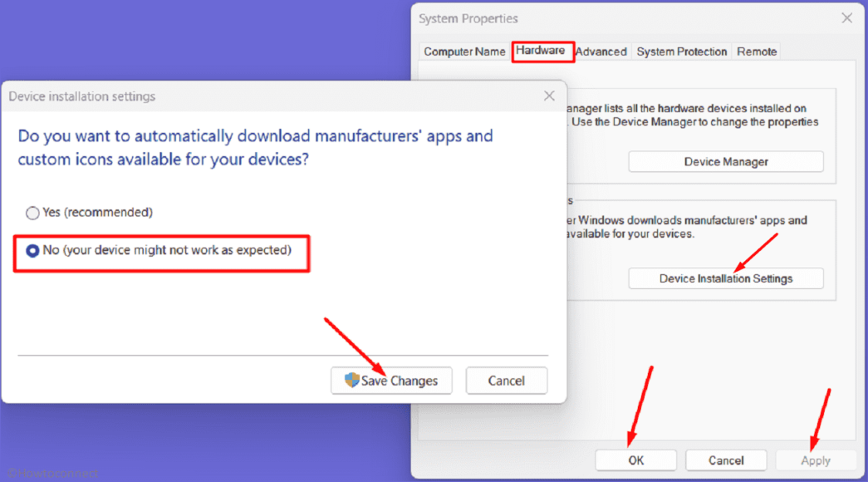
Task: Open Device Installation Settings
Action: (724, 278)
